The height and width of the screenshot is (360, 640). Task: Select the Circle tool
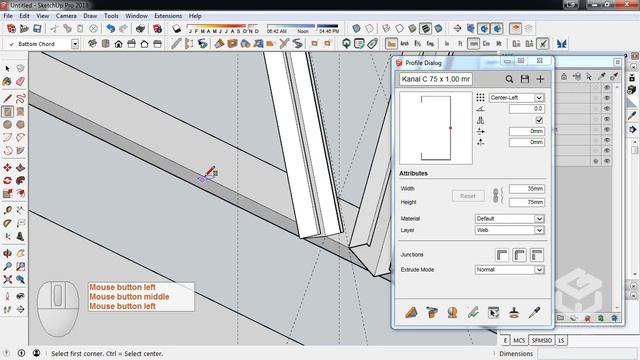[7, 124]
